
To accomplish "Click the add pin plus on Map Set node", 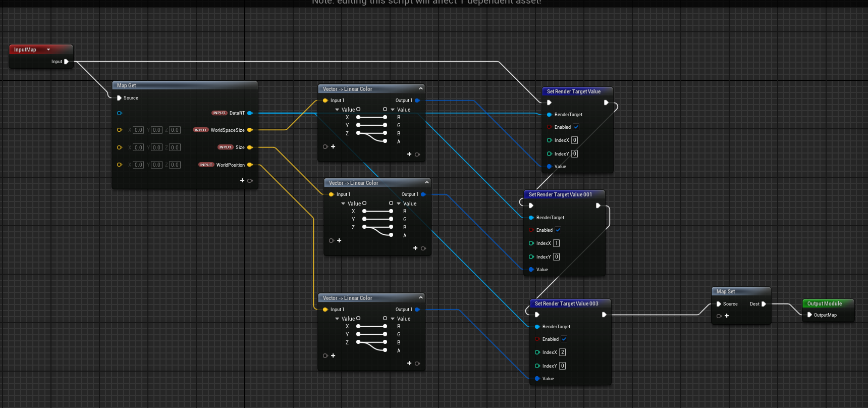I will click(727, 316).
